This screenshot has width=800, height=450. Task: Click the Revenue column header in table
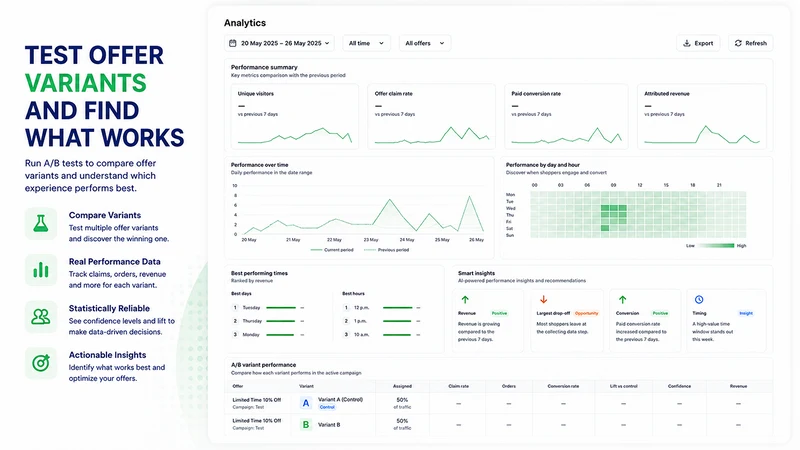pyautogui.click(x=738, y=386)
